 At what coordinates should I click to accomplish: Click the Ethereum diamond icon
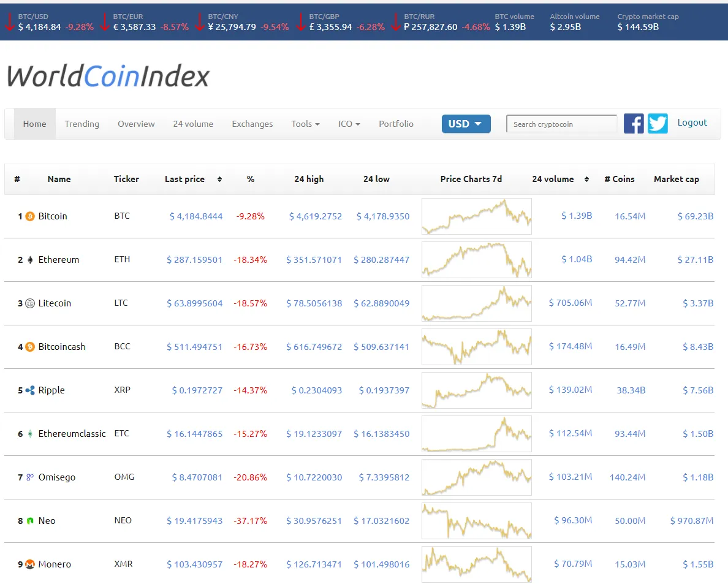pyautogui.click(x=30, y=260)
